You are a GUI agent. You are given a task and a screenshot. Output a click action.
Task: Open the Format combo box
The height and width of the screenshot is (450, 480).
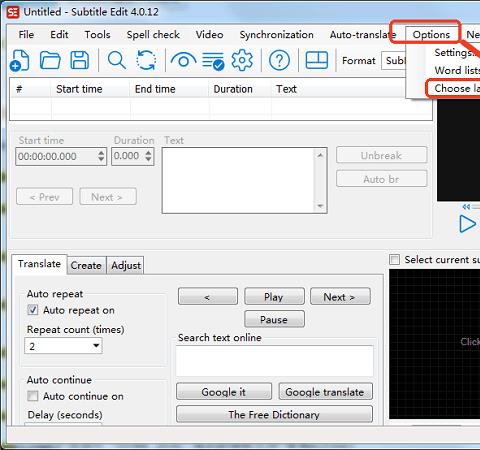pyautogui.click(x=394, y=61)
